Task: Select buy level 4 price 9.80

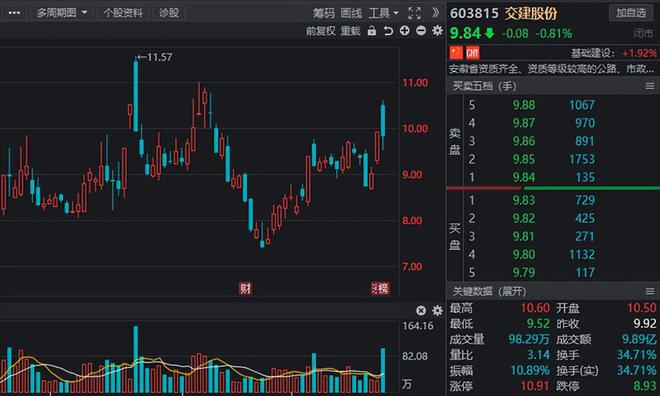Action: [524, 254]
